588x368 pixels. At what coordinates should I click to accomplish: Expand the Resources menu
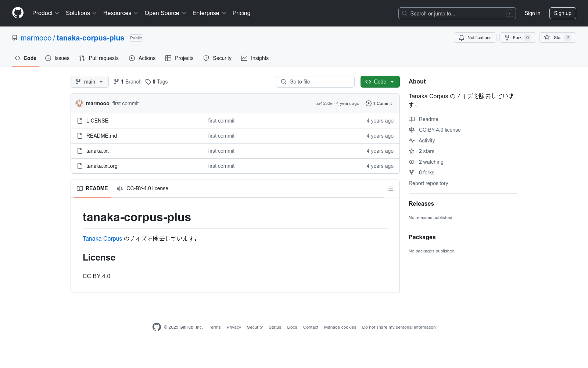[x=121, y=13]
